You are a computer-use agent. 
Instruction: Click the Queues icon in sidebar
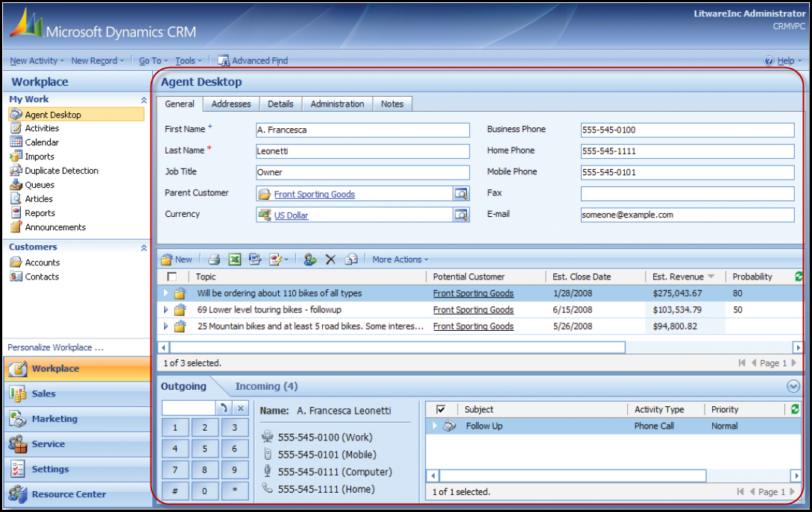(x=16, y=184)
